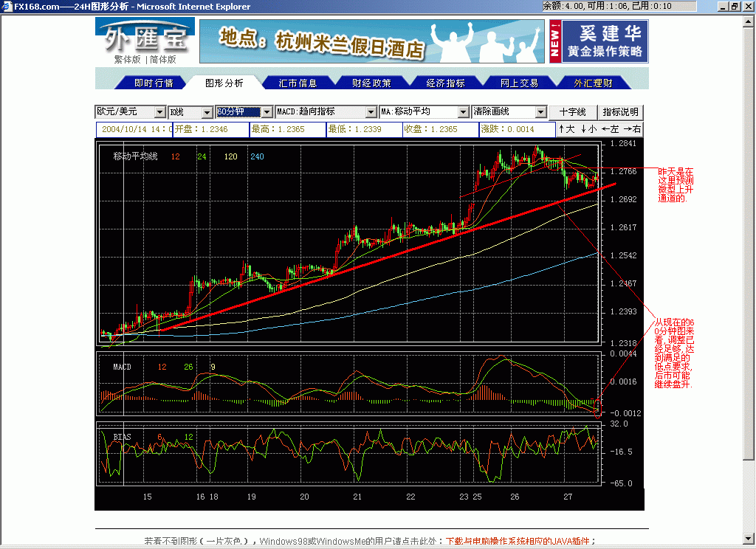Click the 移动平均线 legend label
Screen dimensions: 756x549
136,156
